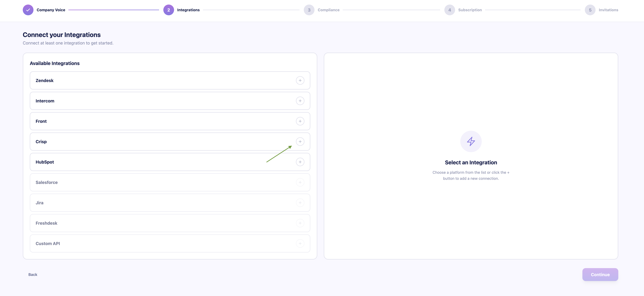This screenshot has width=644, height=296.
Task: Add the Freshdesk integration plus icon
Action: (300, 223)
